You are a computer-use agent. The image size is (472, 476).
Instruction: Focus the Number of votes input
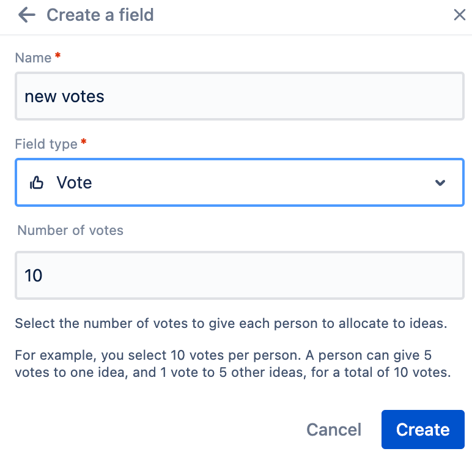pyautogui.click(x=240, y=275)
